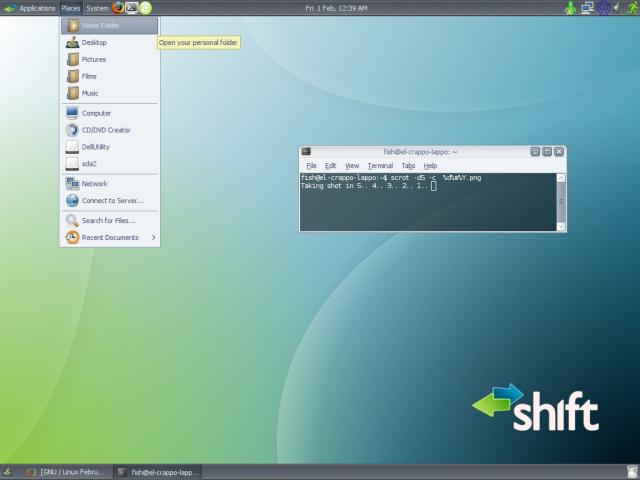Click the CD/DVD Creator disc icon
Viewport: 640px width, 480px height.
point(72,130)
